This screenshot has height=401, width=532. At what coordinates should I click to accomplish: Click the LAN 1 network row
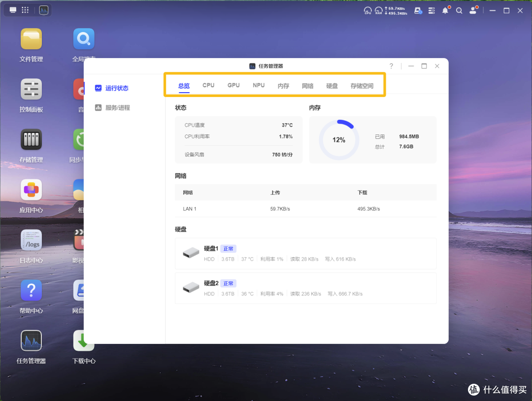click(x=305, y=209)
